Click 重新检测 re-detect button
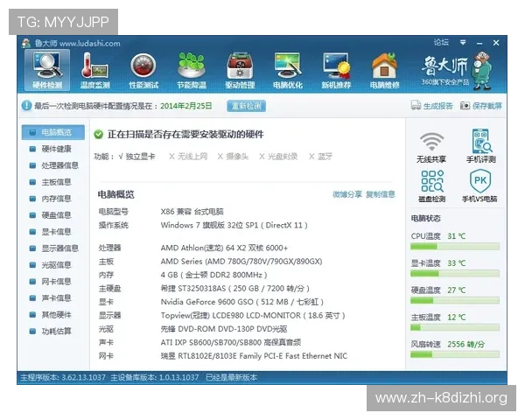Viewport: 525px width, 420px height. (x=247, y=106)
